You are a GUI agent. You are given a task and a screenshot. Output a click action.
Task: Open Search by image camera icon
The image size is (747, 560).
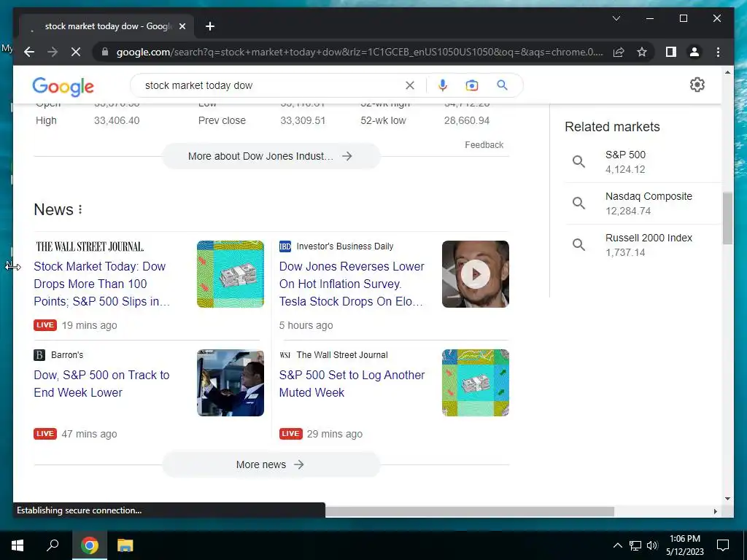pyautogui.click(x=472, y=85)
